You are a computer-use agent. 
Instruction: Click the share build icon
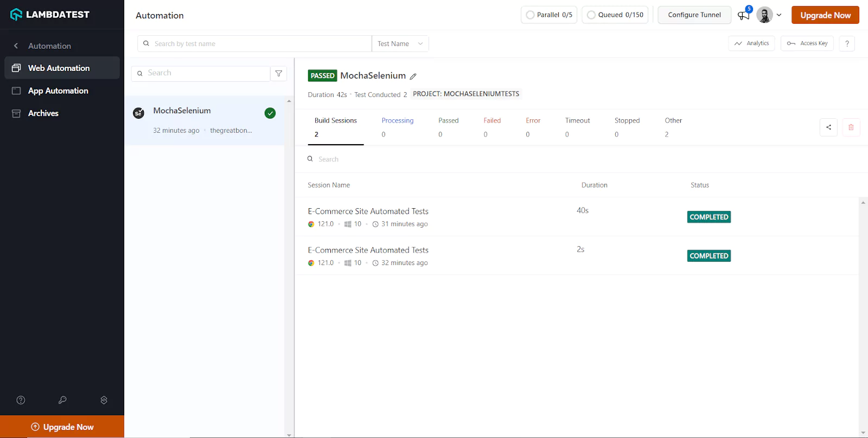pyautogui.click(x=828, y=127)
